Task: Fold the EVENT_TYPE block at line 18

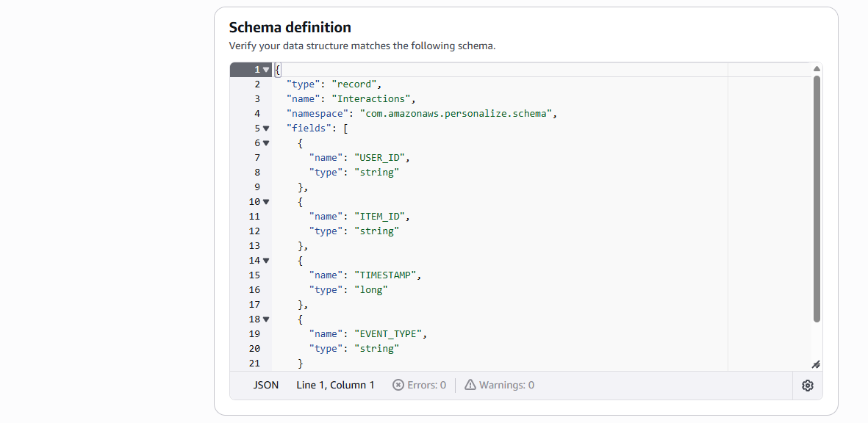Action: tap(266, 319)
